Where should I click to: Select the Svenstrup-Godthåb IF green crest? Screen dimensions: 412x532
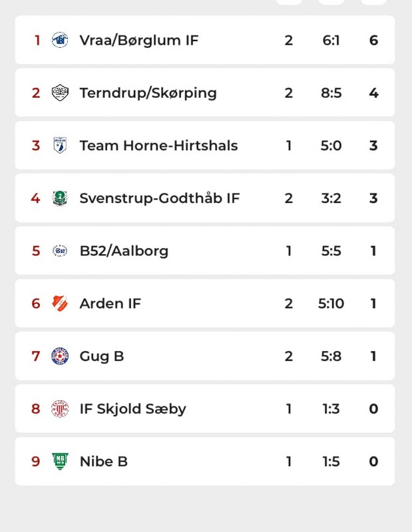60,198
